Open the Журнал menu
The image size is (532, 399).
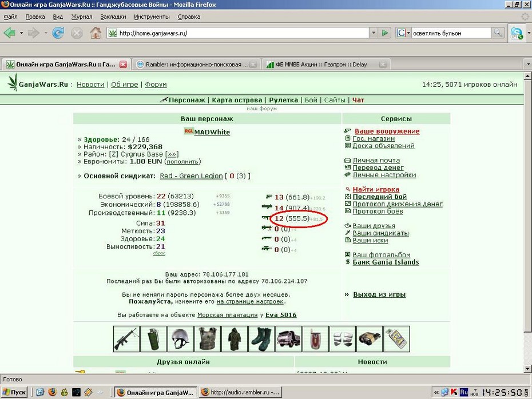coord(82,17)
